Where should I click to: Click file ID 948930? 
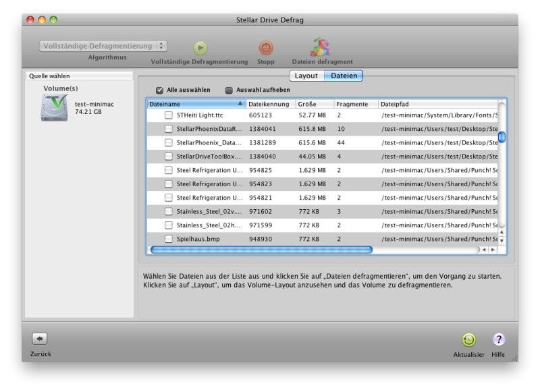click(x=261, y=239)
